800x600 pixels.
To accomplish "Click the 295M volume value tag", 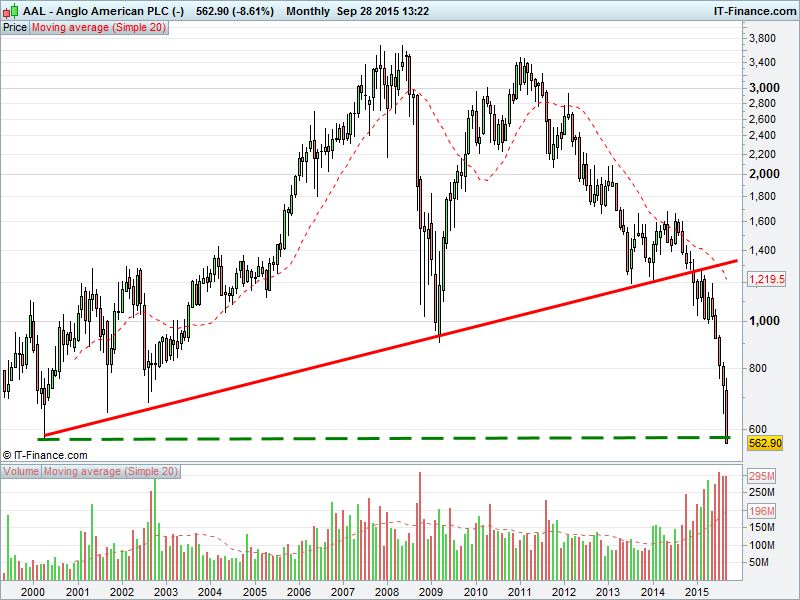I will [761, 477].
